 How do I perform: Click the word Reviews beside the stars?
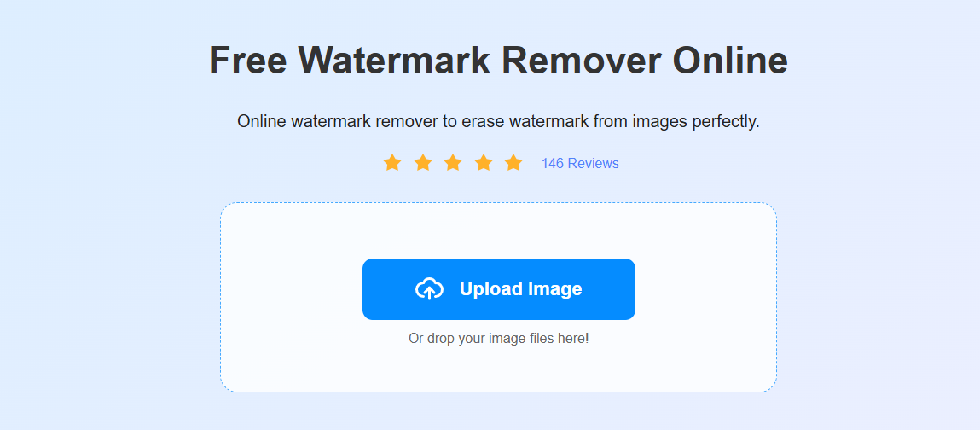594,164
